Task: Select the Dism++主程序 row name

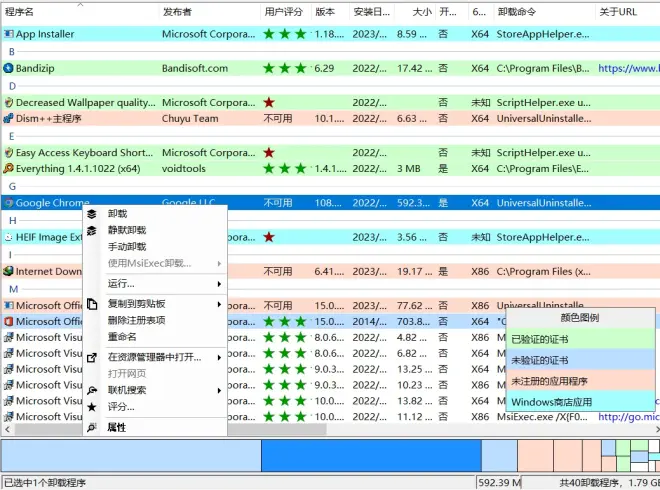Action: [x=48, y=118]
